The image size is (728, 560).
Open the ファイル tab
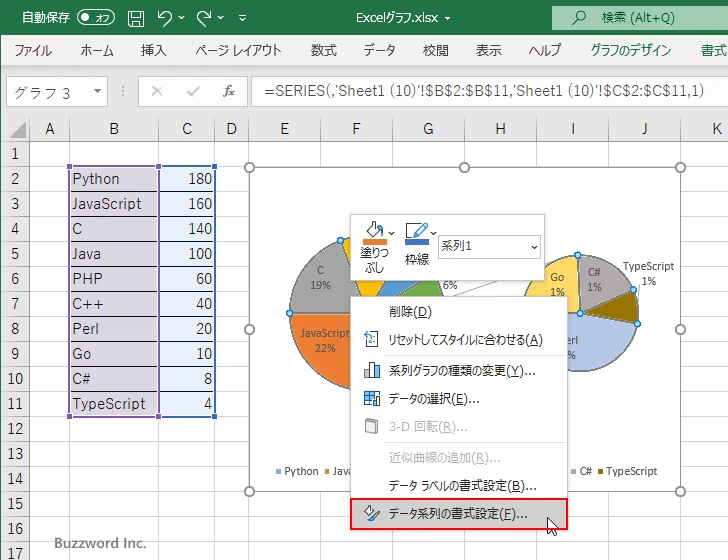click(33, 50)
